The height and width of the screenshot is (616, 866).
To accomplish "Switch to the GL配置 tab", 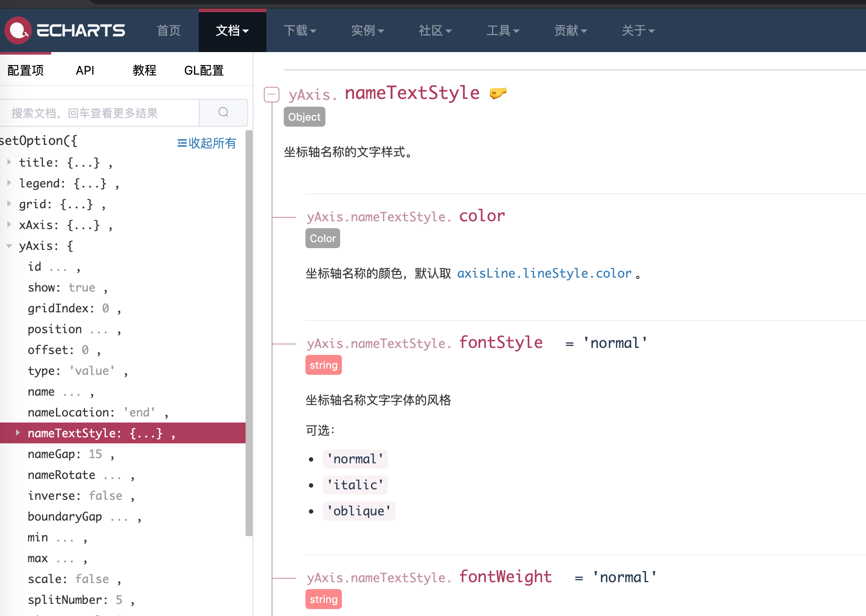I will [x=204, y=70].
